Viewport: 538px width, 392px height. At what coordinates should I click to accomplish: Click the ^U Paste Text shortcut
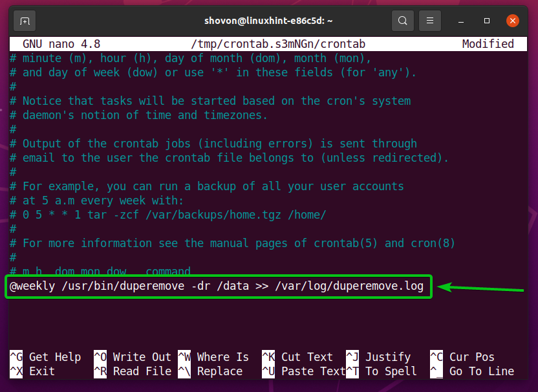point(304,371)
